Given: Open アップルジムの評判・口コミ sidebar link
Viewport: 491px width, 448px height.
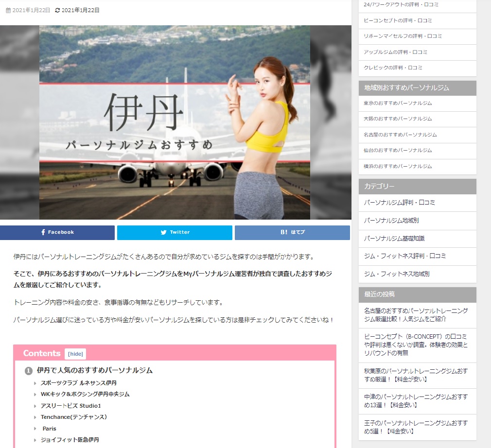Looking at the screenshot, I should 395,52.
